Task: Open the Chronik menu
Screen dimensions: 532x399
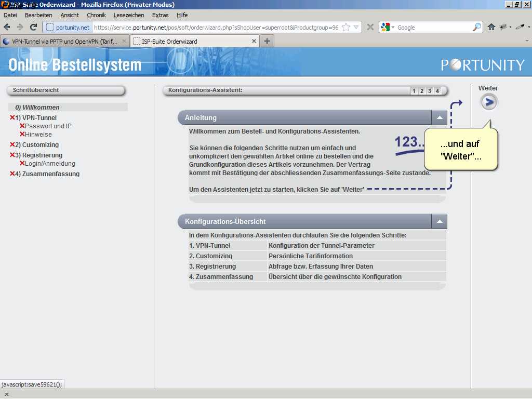Action: coord(96,15)
